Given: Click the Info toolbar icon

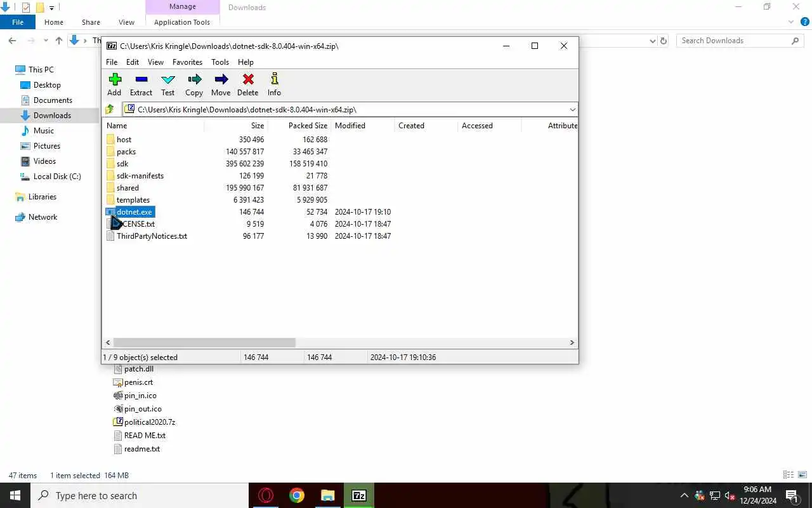Looking at the screenshot, I should click(274, 79).
